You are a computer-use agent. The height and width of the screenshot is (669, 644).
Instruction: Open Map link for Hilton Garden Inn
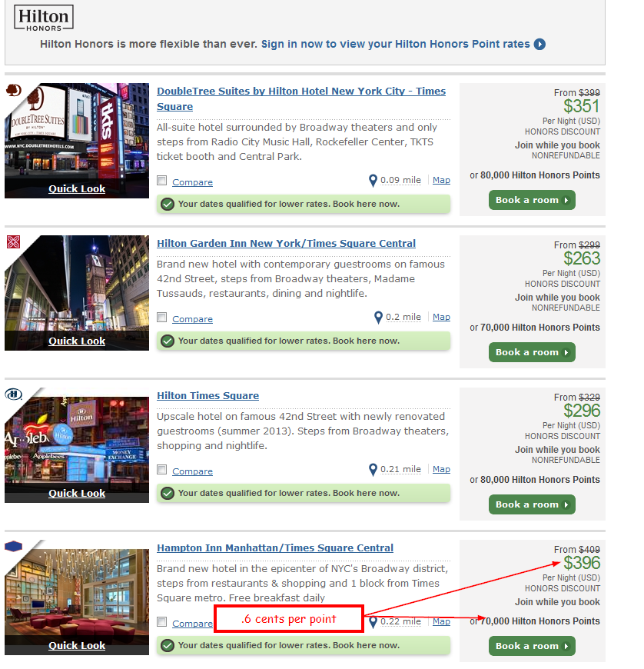441,317
